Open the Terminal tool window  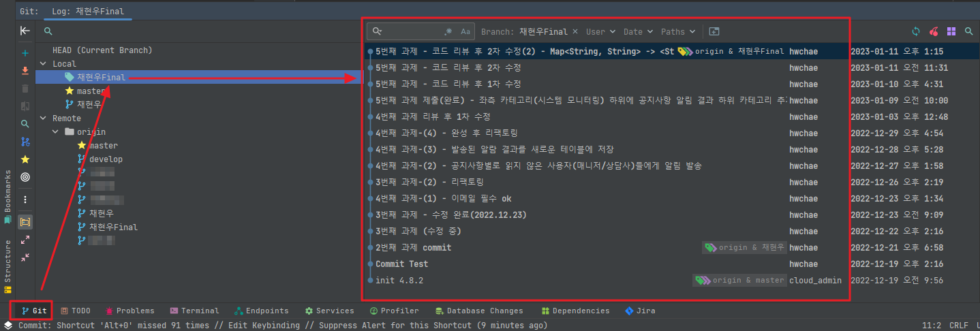[195, 311]
